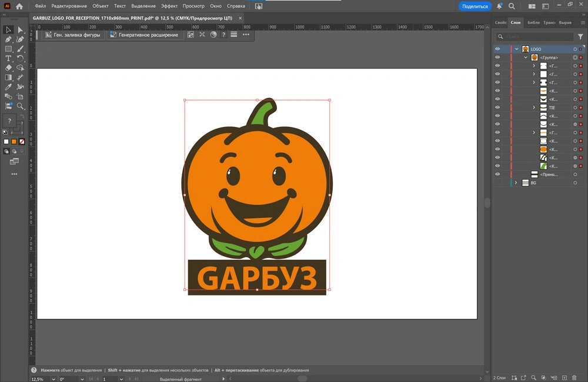Image resolution: width=588 pixels, height=382 pixels.
Task: Collapse the LOGO layer
Action: coord(516,49)
